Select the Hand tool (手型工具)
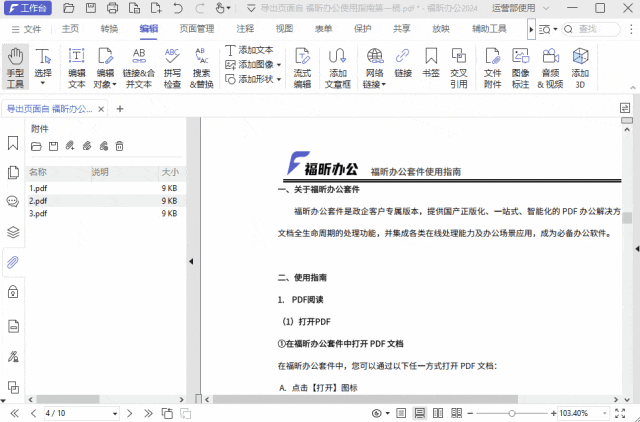 pyautogui.click(x=15, y=67)
